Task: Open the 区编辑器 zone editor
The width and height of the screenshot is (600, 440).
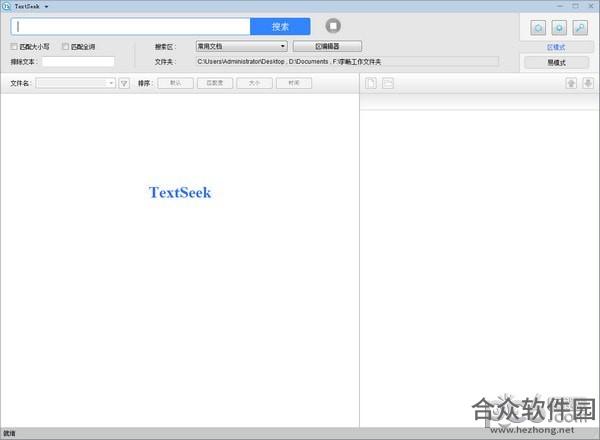Action: click(x=327, y=46)
